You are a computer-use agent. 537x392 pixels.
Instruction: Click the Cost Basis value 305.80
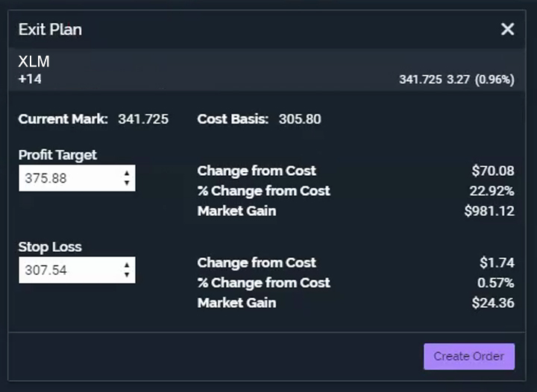(300, 119)
